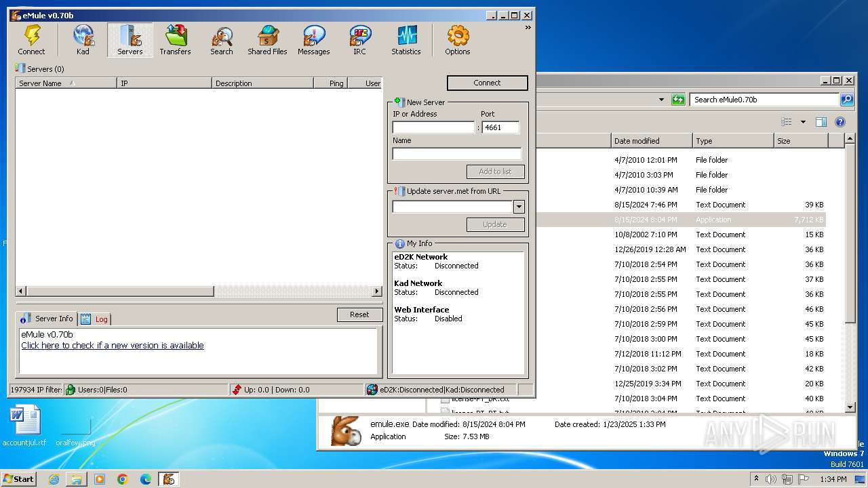Click the eD2K/Kad connection status icon
The width and height of the screenshot is (868, 488).
(372, 390)
